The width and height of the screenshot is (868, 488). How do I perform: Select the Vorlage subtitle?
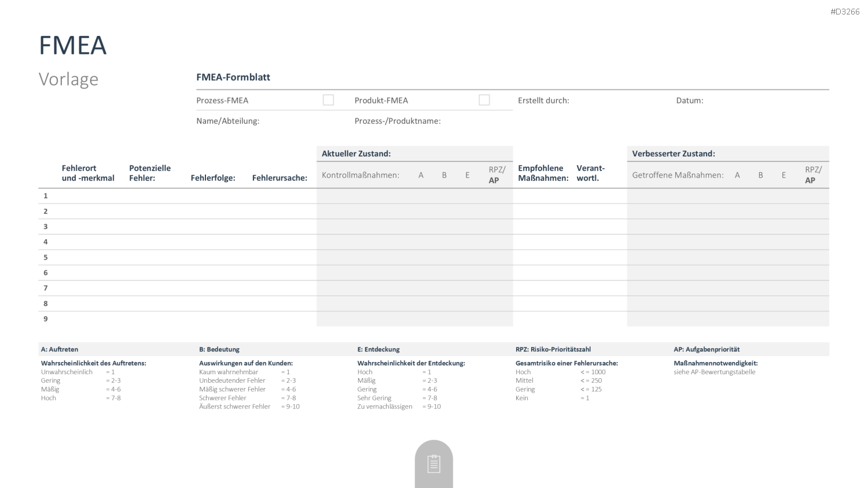(x=68, y=79)
